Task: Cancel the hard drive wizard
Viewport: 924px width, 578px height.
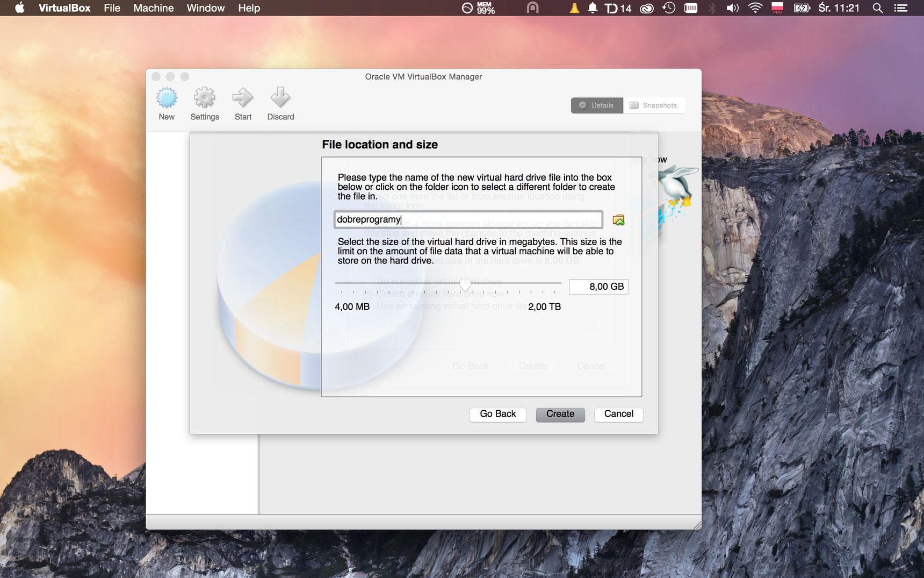Action: click(x=619, y=414)
